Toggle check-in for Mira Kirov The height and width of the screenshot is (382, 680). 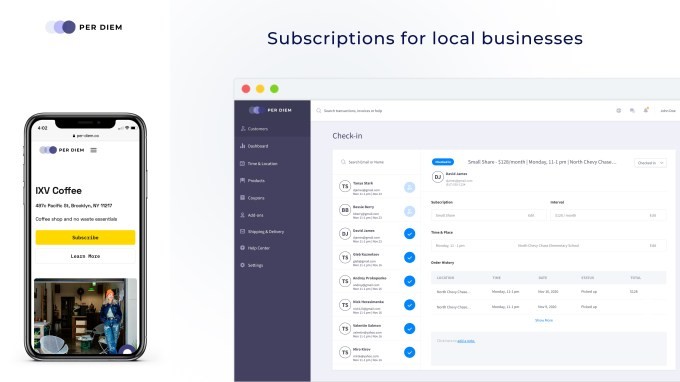pos(409,353)
